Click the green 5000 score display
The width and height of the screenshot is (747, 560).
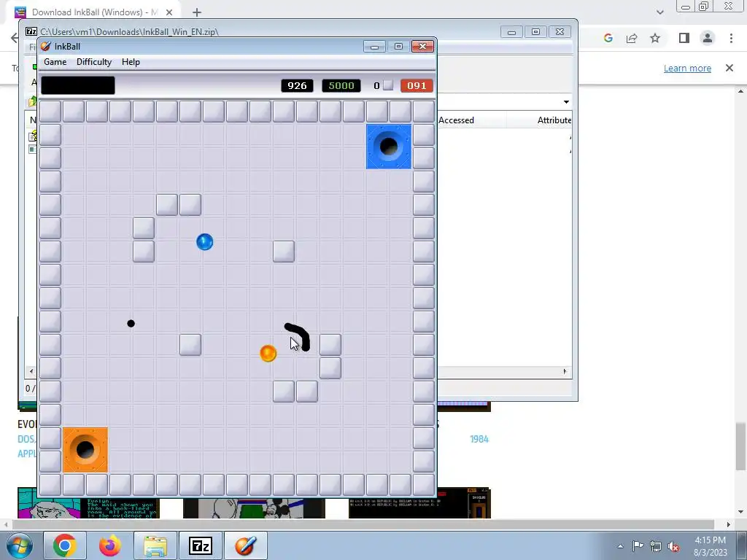341,86
